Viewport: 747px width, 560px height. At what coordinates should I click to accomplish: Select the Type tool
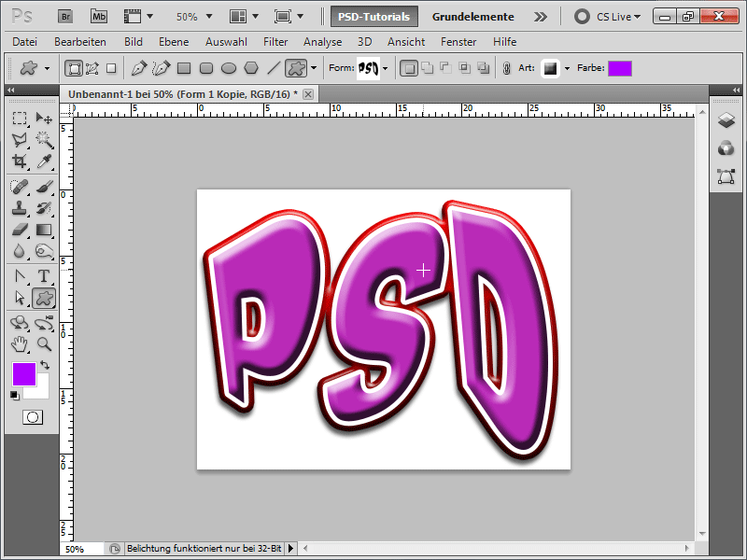point(44,276)
